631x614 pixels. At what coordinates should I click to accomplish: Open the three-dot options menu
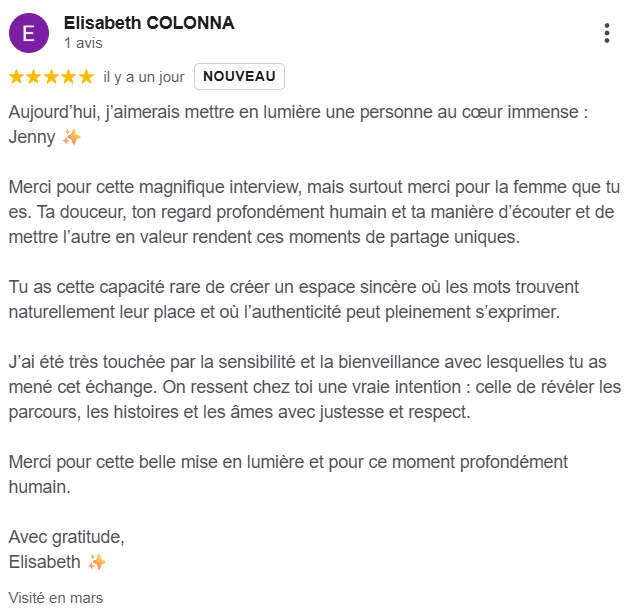pyautogui.click(x=606, y=33)
